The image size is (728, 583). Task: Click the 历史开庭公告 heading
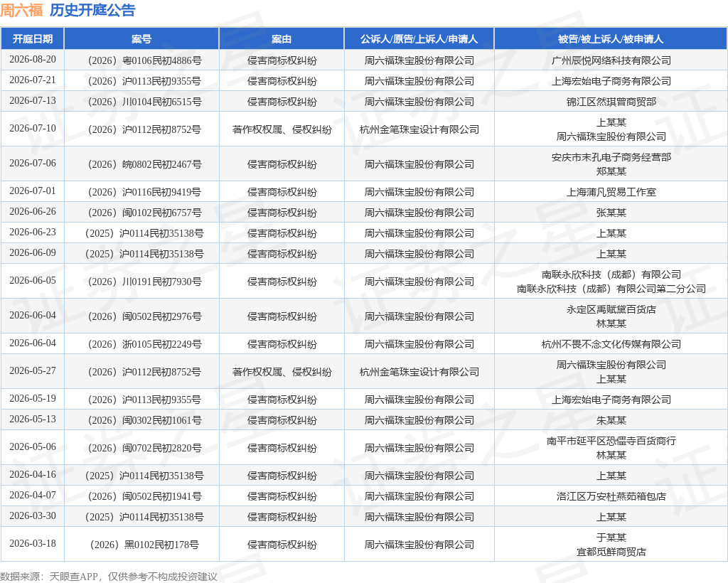[92, 10]
